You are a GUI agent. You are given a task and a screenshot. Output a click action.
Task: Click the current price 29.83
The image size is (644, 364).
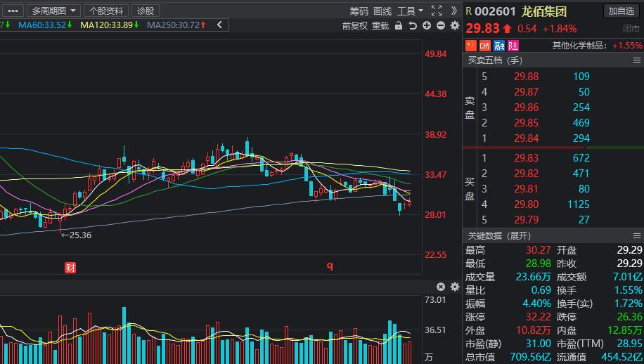point(482,28)
